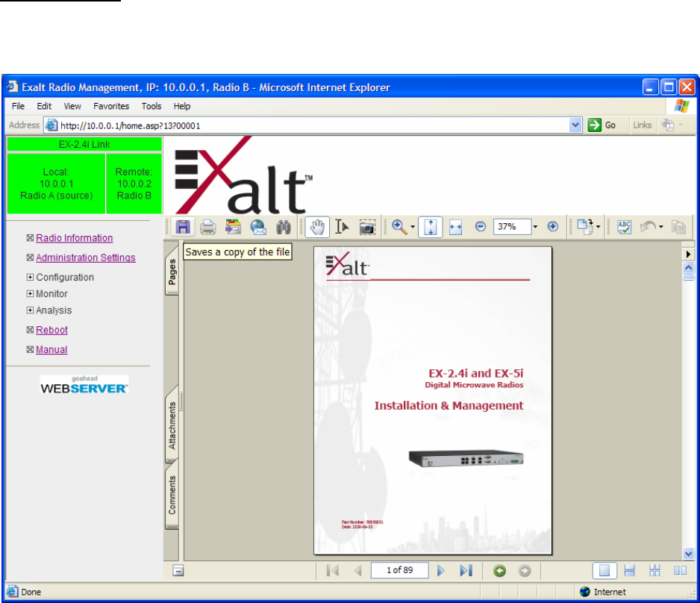The height and width of the screenshot is (603, 700).
Task: Click the Links toolbar label
Action: 642,125
